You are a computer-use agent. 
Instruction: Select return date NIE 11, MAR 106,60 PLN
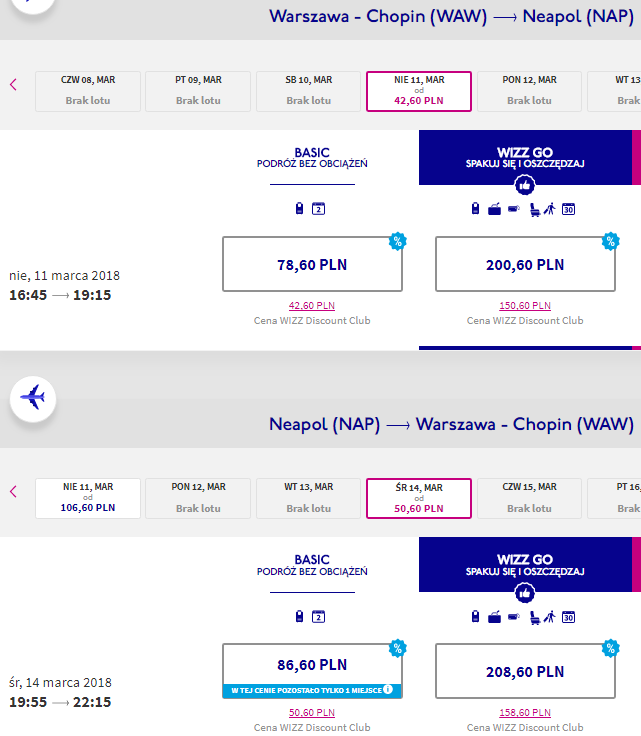(88, 498)
